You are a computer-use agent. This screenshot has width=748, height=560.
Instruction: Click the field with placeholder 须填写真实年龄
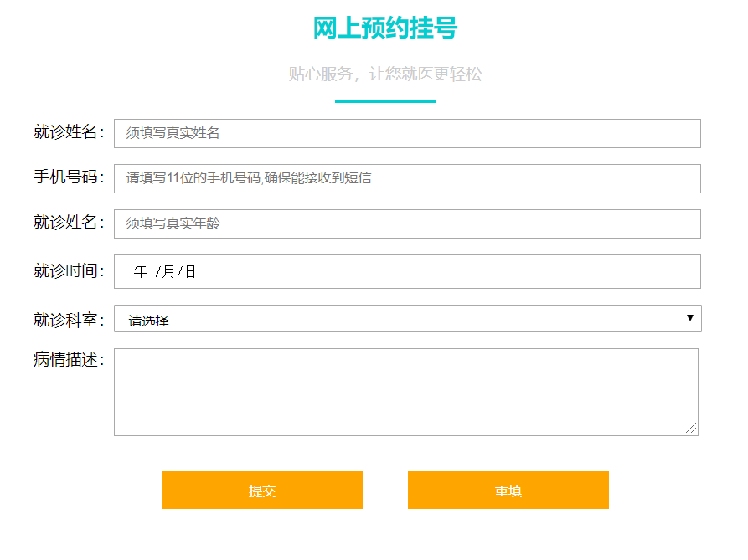coord(407,223)
